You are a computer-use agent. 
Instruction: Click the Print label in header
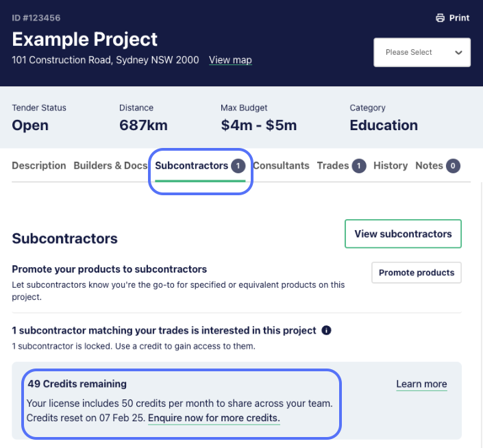tap(459, 18)
